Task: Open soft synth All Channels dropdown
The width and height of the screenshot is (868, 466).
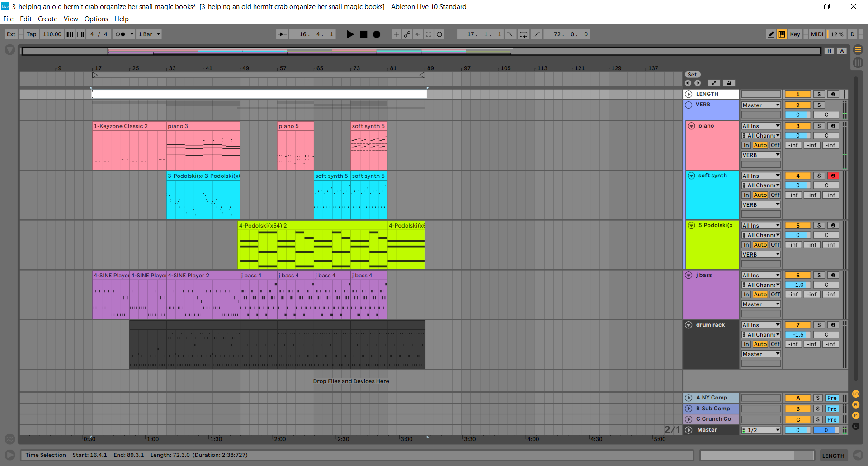Action: coord(761,185)
